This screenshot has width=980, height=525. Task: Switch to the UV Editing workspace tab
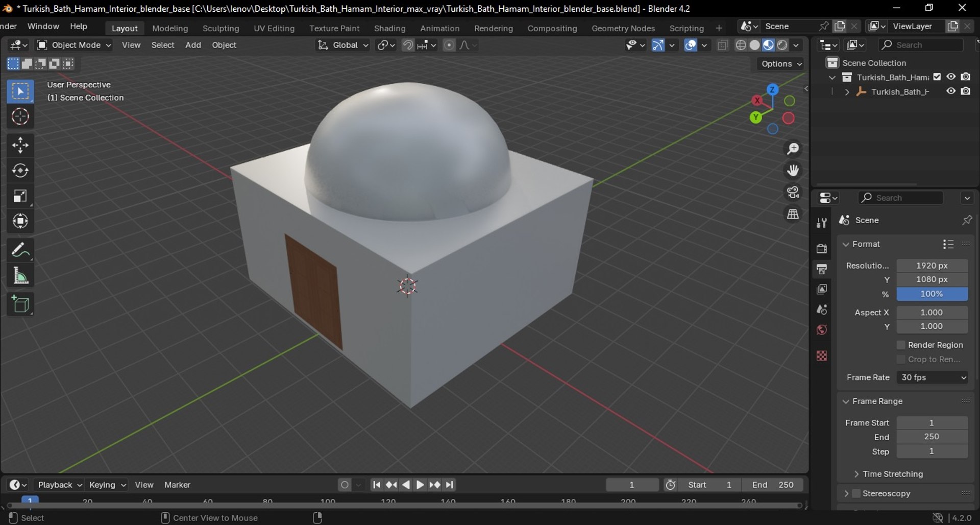[x=274, y=28]
